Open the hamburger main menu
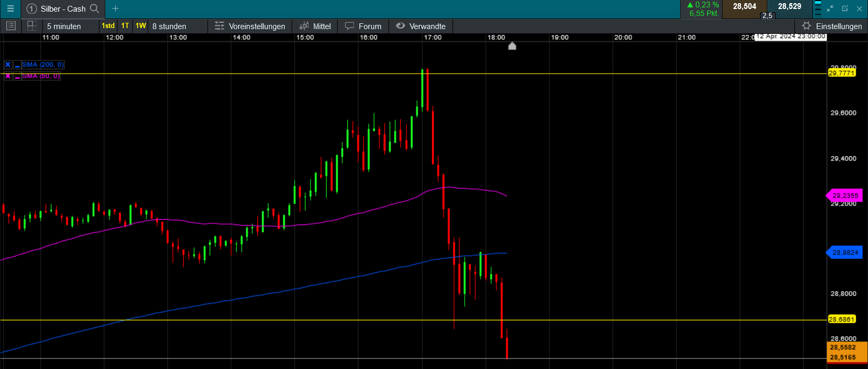The width and height of the screenshot is (868, 369). [x=10, y=8]
